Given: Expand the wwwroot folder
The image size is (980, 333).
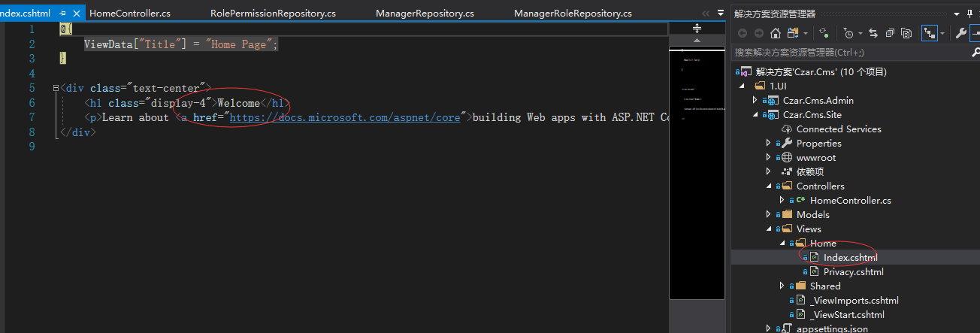Looking at the screenshot, I should coord(769,158).
